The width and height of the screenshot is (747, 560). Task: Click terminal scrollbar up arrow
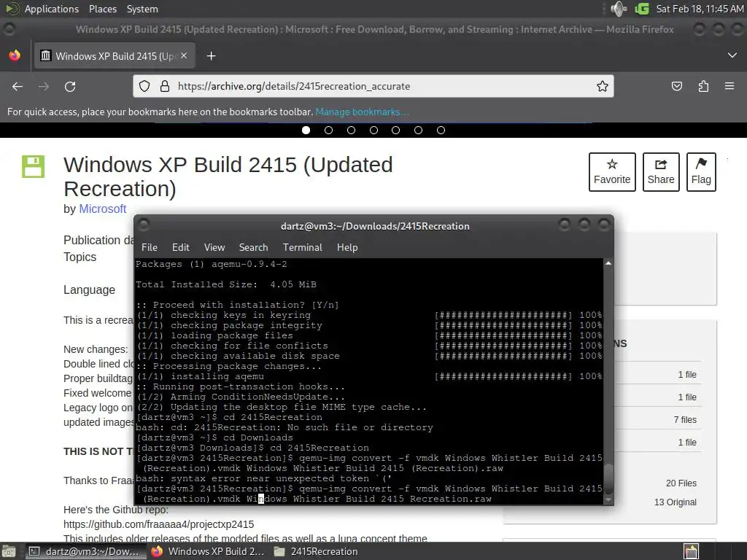coord(608,263)
